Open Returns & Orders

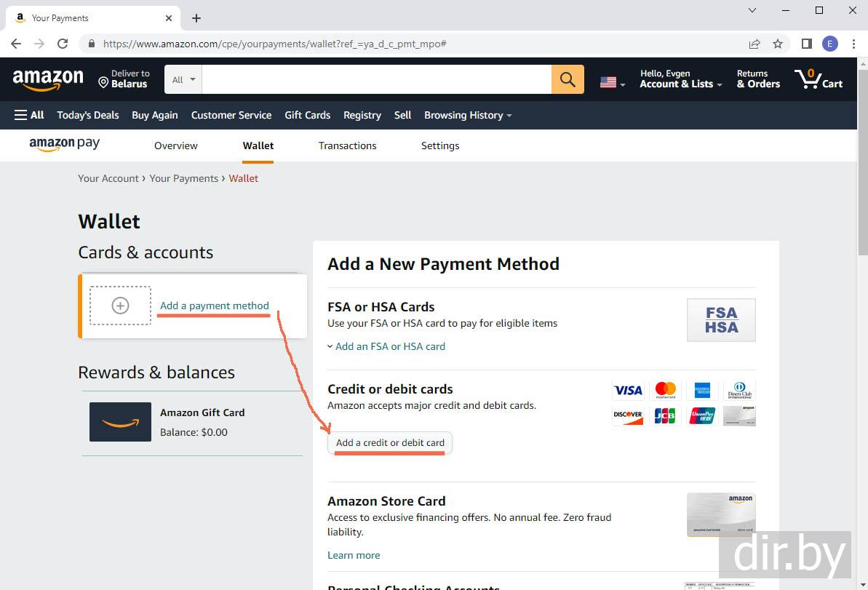pyautogui.click(x=758, y=79)
